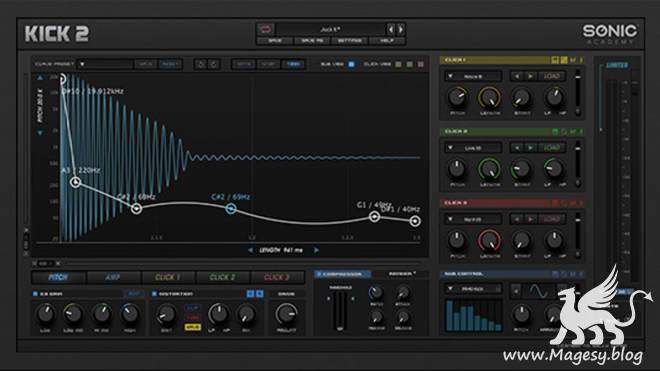Load next sample in Click 3
The width and height of the screenshot is (660, 371).
530,219
